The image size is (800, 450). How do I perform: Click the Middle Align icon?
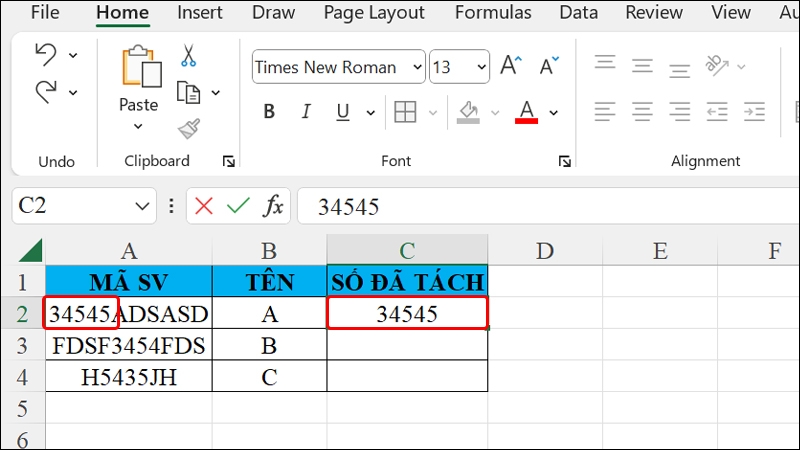[642, 66]
